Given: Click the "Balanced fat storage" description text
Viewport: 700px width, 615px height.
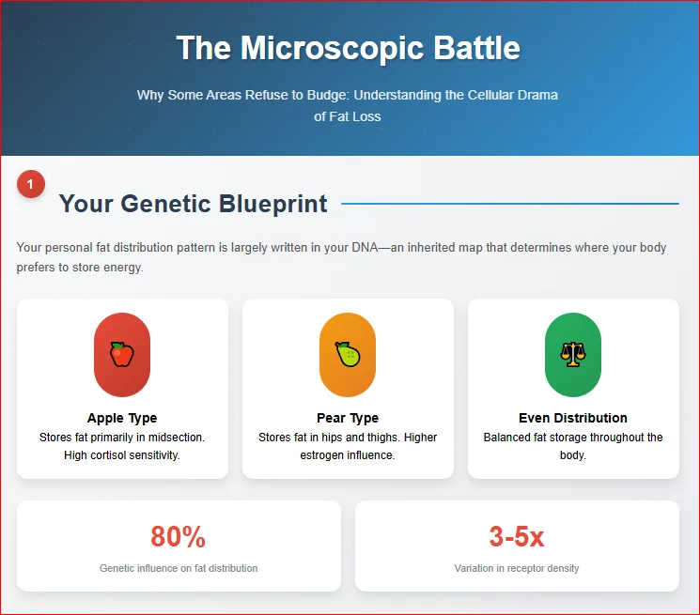Looking at the screenshot, I should tap(573, 446).
